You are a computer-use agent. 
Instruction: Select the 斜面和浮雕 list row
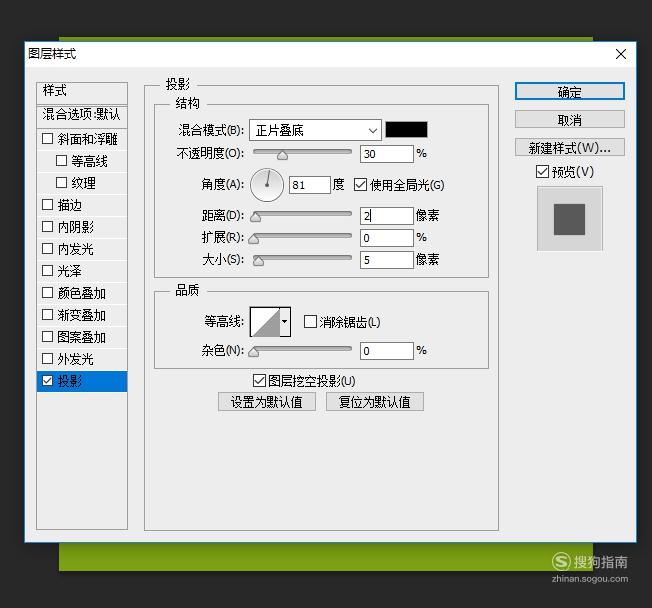pos(82,138)
